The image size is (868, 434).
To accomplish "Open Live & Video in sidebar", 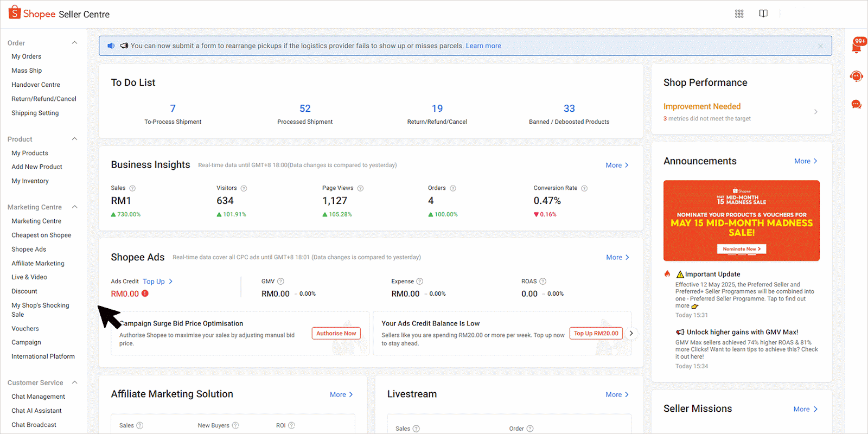I will (29, 277).
